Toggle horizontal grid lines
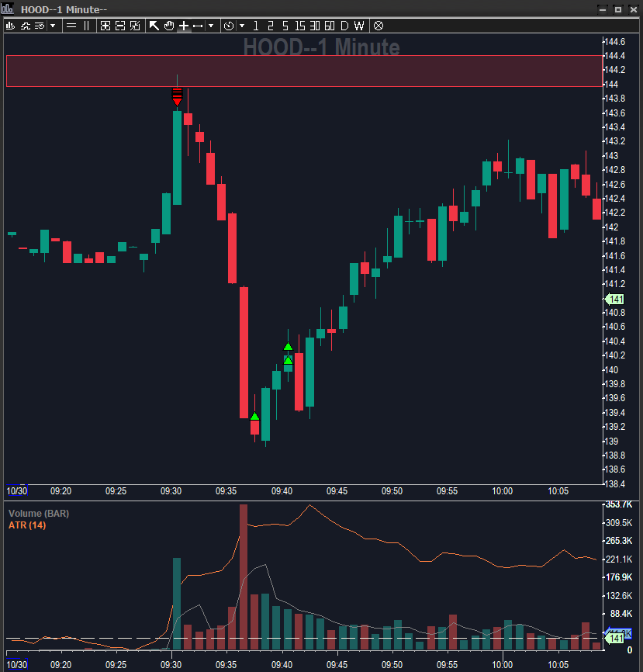 click(x=71, y=26)
